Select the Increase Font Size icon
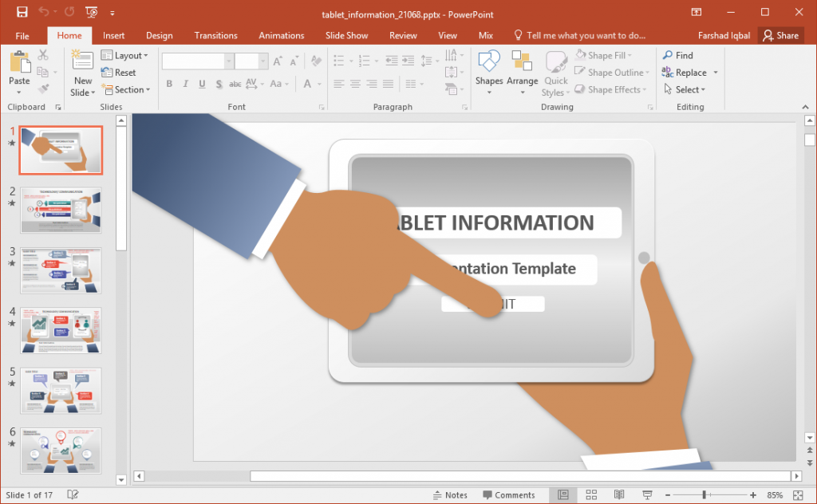Image resolution: width=817 pixels, height=504 pixels. coord(277,60)
